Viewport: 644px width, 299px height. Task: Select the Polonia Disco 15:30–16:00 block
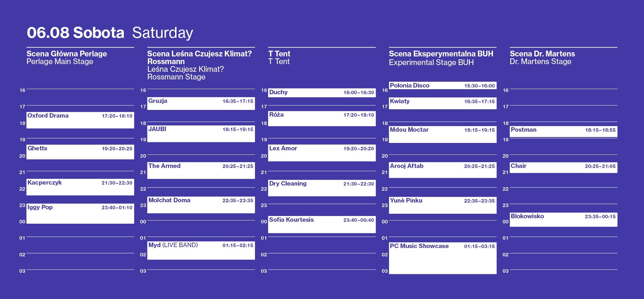click(x=443, y=86)
